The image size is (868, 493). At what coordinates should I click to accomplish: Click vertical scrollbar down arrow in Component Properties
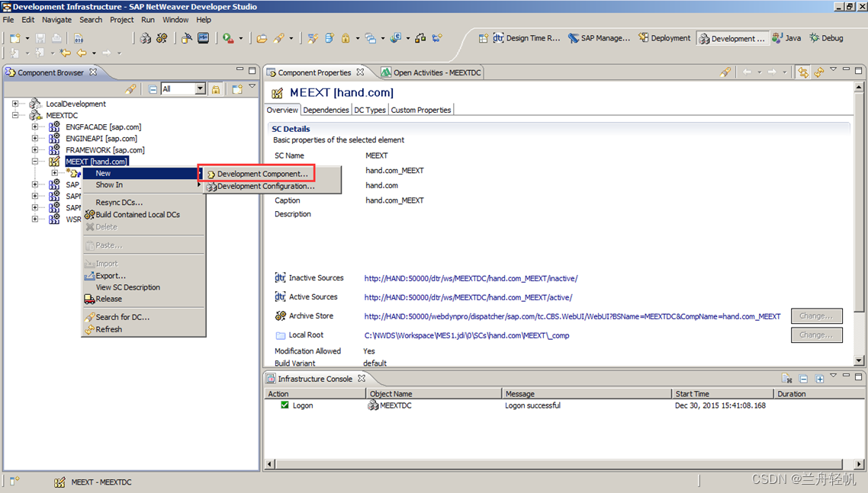859,360
